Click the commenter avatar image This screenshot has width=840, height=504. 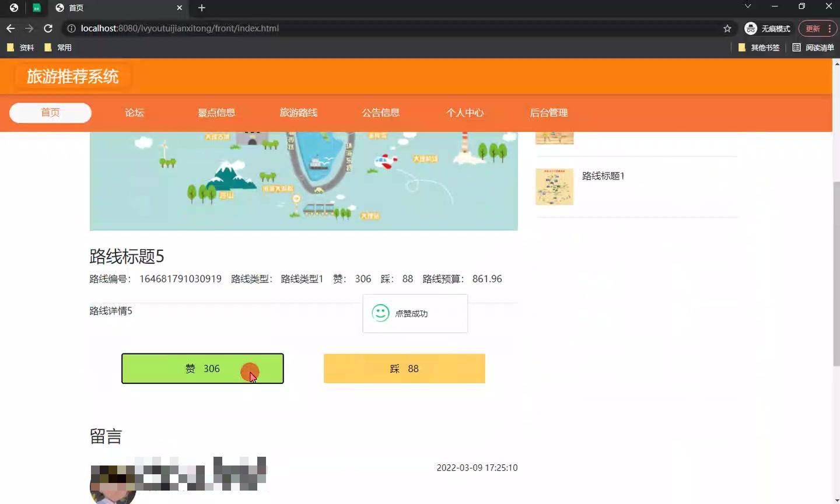pyautogui.click(x=113, y=485)
